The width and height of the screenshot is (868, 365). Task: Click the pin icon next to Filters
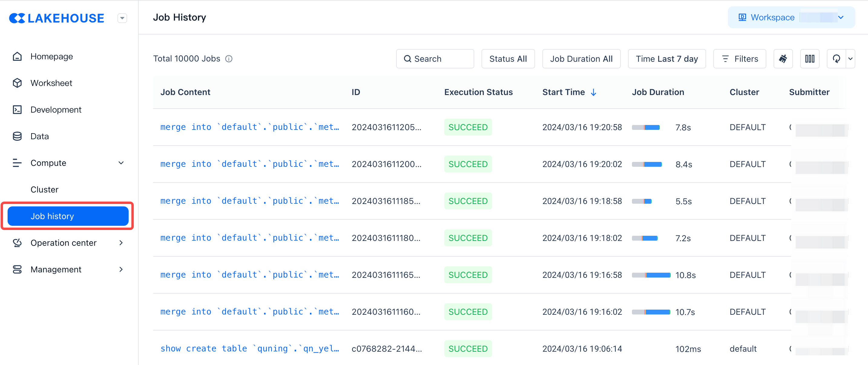pos(783,59)
